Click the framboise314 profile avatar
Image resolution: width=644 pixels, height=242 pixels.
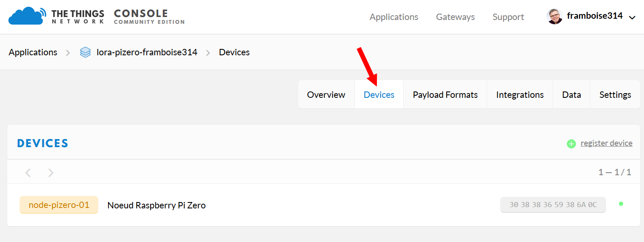tap(555, 17)
